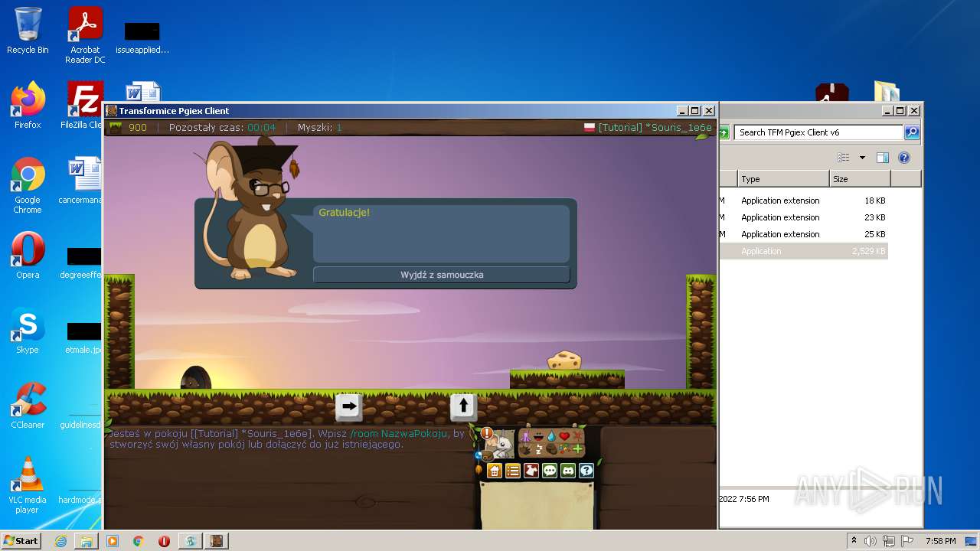Screen dimensions: 980x551
Task: Click the 'Myszki: 1' counter
Action: click(320, 128)
